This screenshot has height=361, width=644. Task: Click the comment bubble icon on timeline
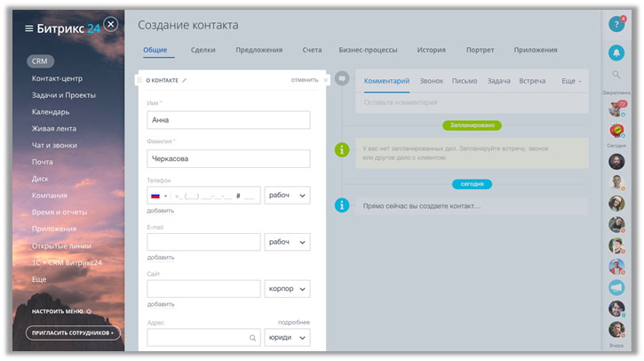coord(342,78)
